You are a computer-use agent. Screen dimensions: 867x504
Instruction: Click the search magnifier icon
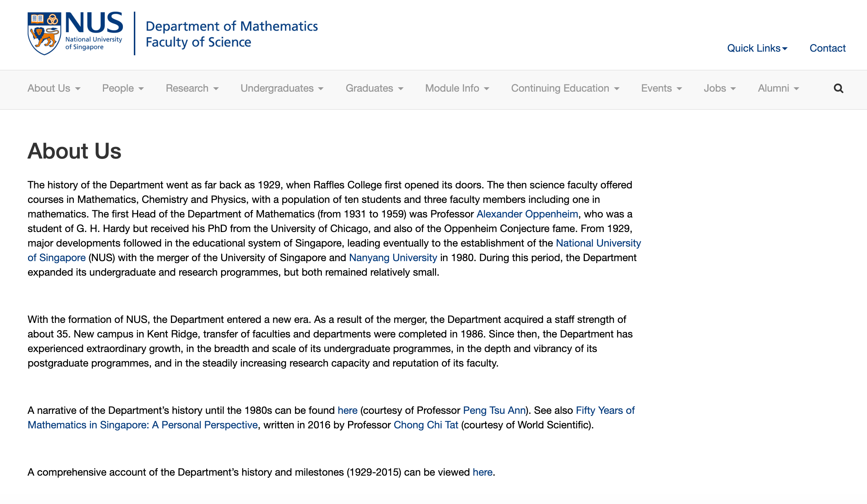[x=838, y=88]
